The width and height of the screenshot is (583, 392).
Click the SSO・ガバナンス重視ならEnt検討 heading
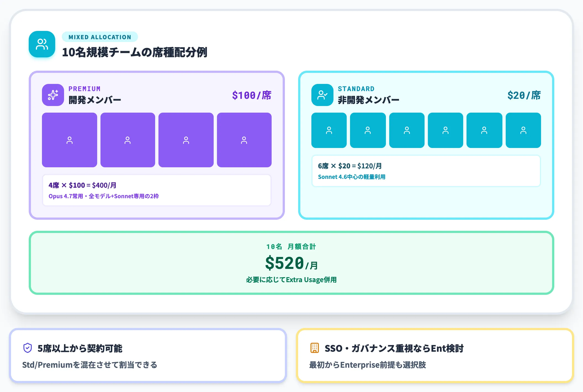394,348
